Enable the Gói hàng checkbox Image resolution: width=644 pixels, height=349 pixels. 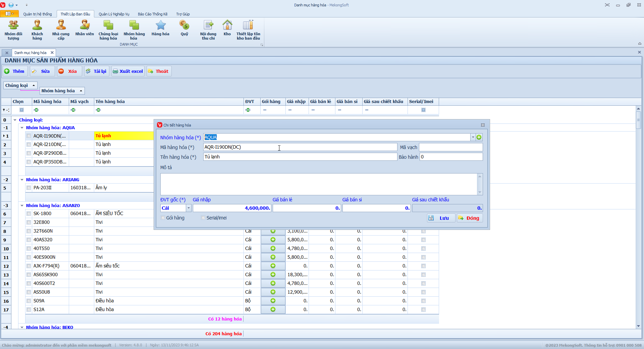click(163, 218)
